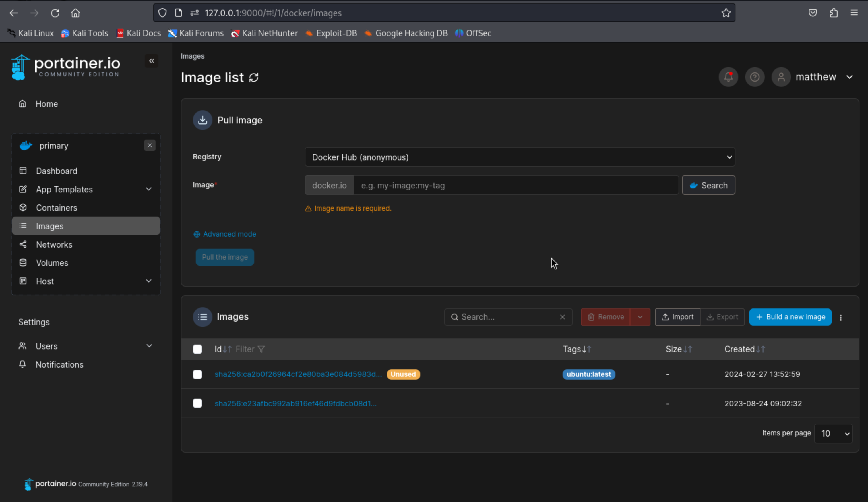Click the Build a new image button
Viewport: 868px width, 502px height.
tap(790, 317)
